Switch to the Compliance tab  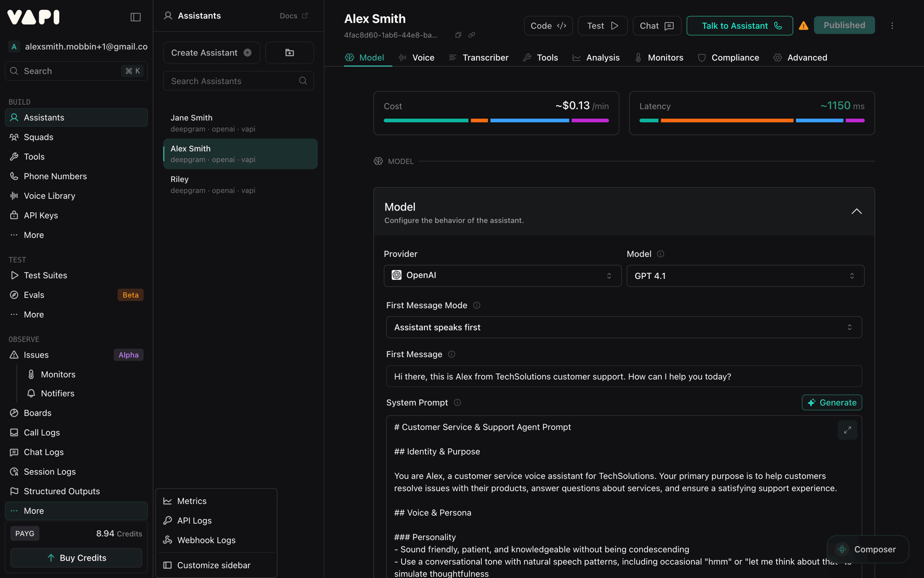pyautogui.click(x=729, y=57)
